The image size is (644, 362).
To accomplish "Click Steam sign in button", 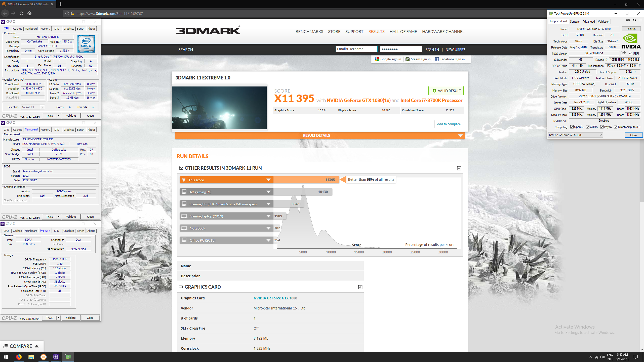I will 418,59.
